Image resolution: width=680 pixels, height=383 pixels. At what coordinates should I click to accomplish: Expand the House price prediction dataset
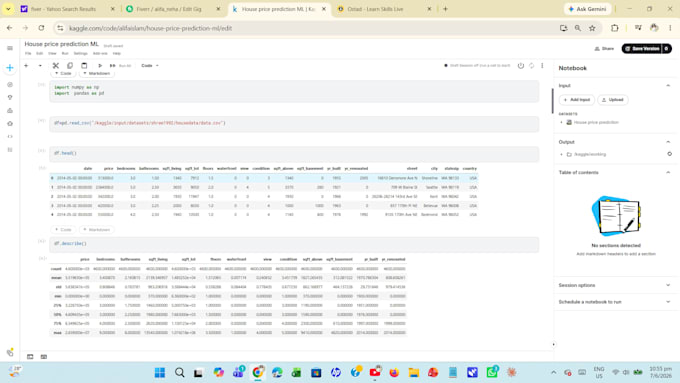click(x=562, y=122)
